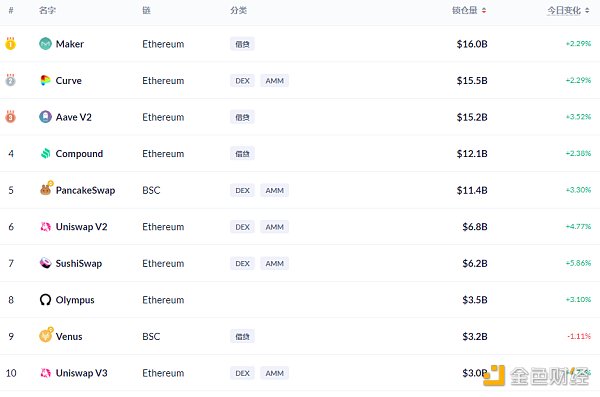Click the AMM tag in SushiSwap row
The height and width of the screenshot is (397, 600).
tap(274, 263)
